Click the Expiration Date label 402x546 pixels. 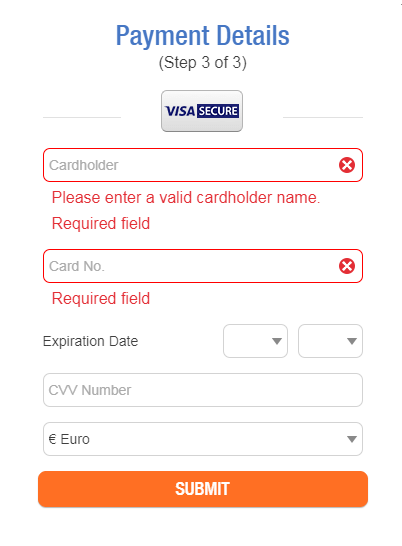pos(90,341)
